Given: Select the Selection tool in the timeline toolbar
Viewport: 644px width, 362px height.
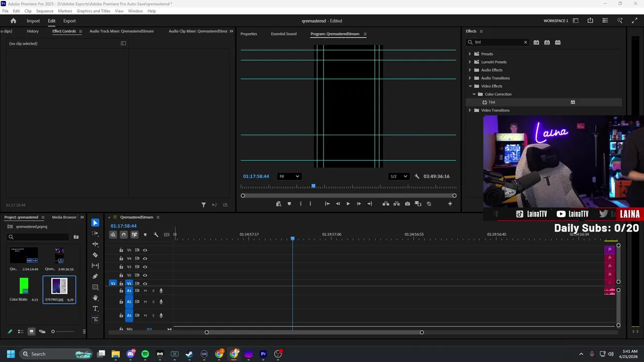Looking at the screenshot, I should [95, 223].
